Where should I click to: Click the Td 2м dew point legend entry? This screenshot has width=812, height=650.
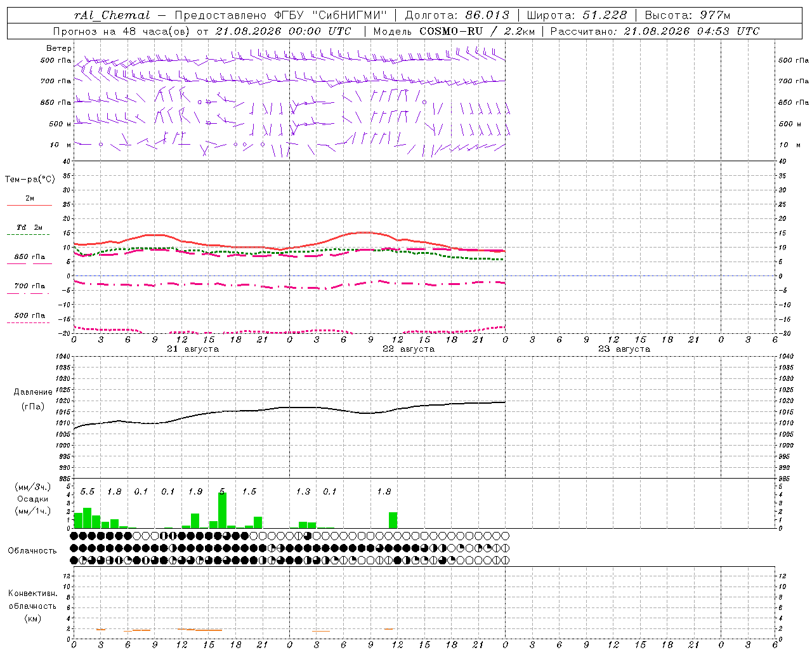(x=29, y=230)
